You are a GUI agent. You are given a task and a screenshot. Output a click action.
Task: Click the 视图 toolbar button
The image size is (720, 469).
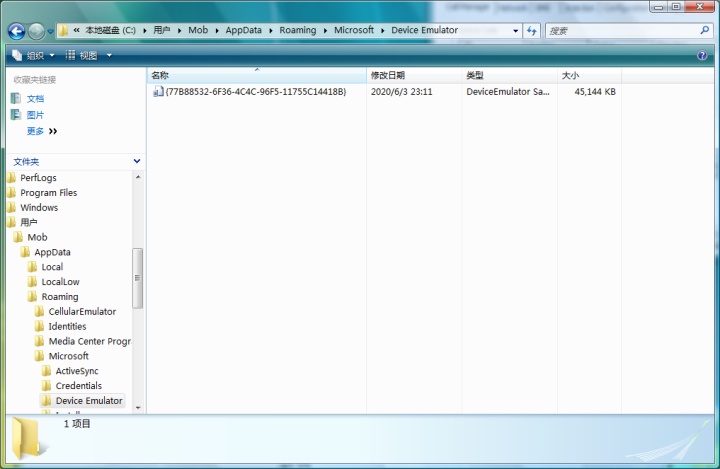81,56
